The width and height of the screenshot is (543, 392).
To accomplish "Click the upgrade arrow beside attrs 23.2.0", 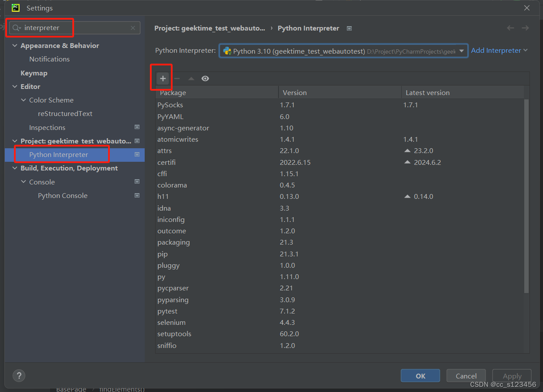I will pos(407,151).
